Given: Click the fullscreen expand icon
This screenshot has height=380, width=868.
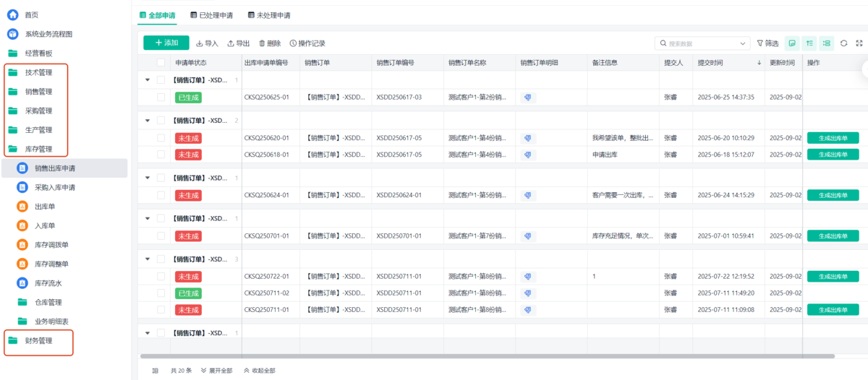Looking at the screenshot, I should click(x=859, y=43).
